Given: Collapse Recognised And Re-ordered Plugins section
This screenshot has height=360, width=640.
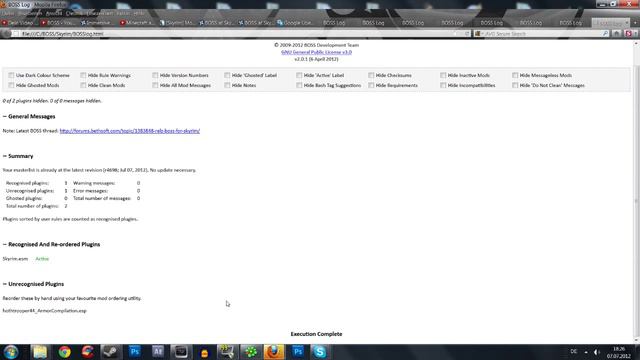Looking at the screenshot, I should coord(51,244).
